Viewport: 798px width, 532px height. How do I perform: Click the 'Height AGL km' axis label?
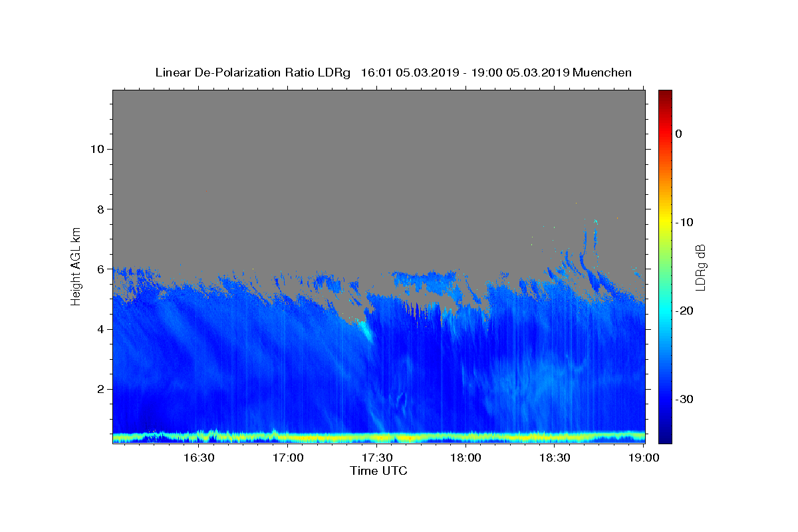click(76, 265)
